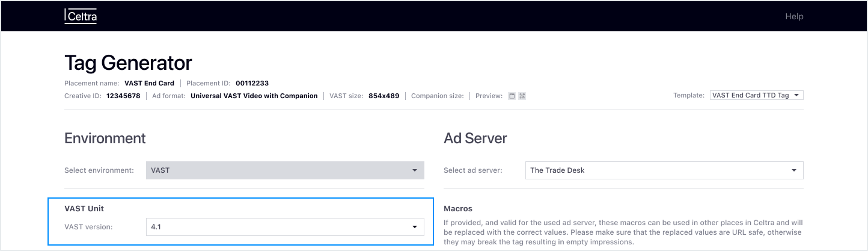This screenshot has height=251, width=868.
Task: Expand the VAST version dropdown
Action: (x=285, y=227)
